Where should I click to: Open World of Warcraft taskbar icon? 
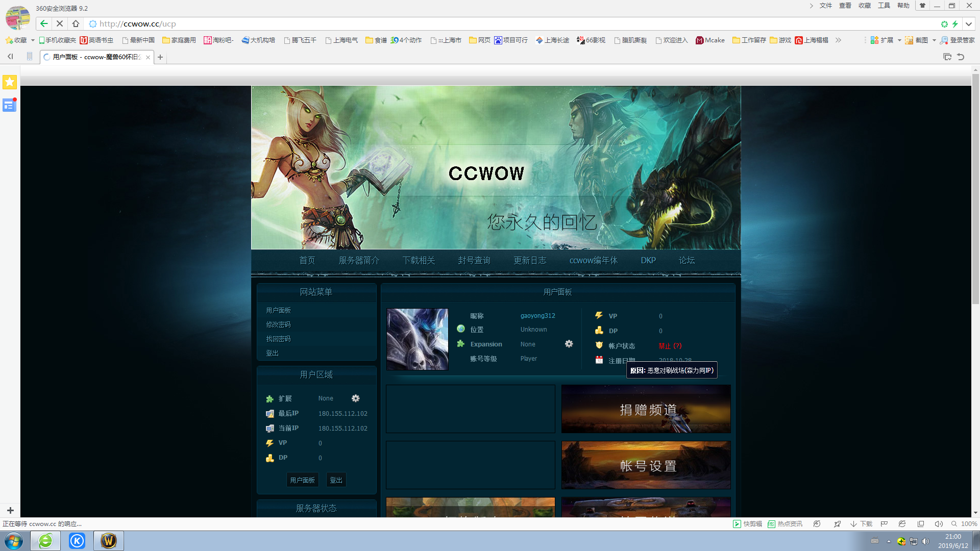[108, 540]
